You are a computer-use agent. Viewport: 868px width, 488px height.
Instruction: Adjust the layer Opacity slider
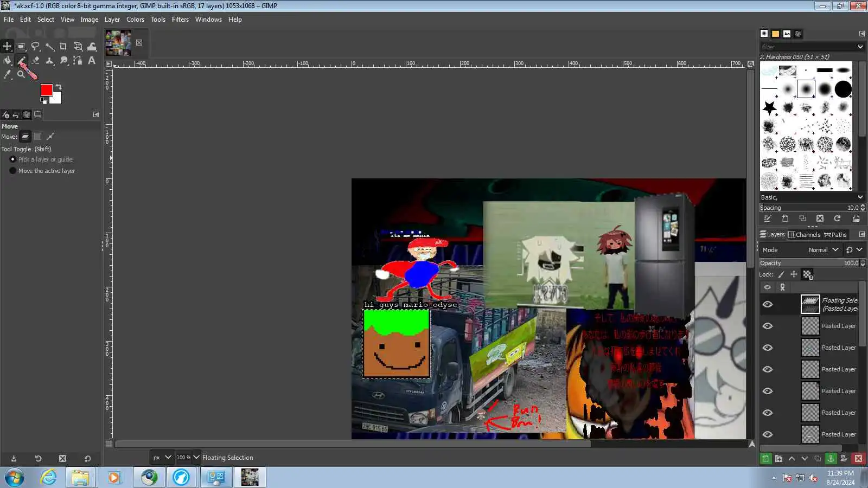point(809,263)
